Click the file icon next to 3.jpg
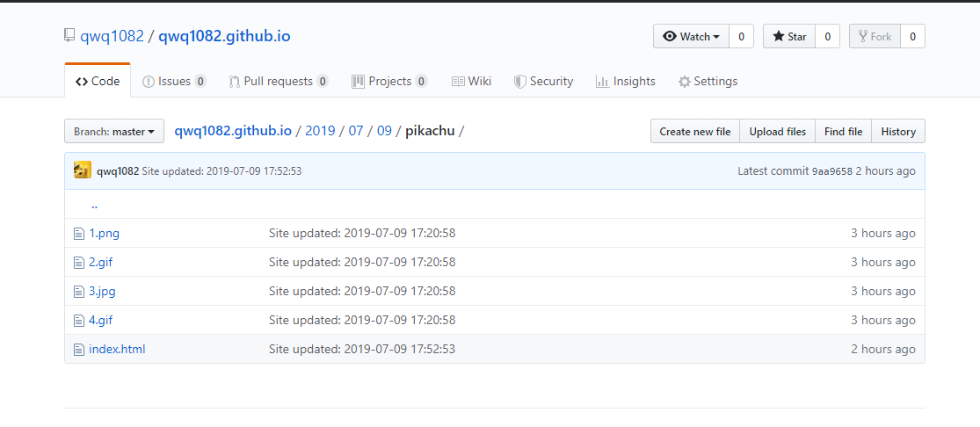The width and height of the screenshot is (980, 427). [79, 292]
